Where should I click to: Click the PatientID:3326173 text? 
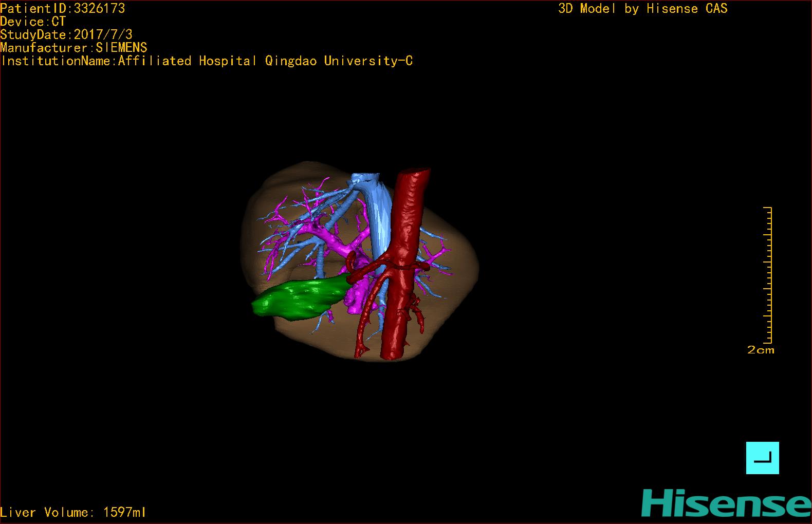(x=63, y=8)
